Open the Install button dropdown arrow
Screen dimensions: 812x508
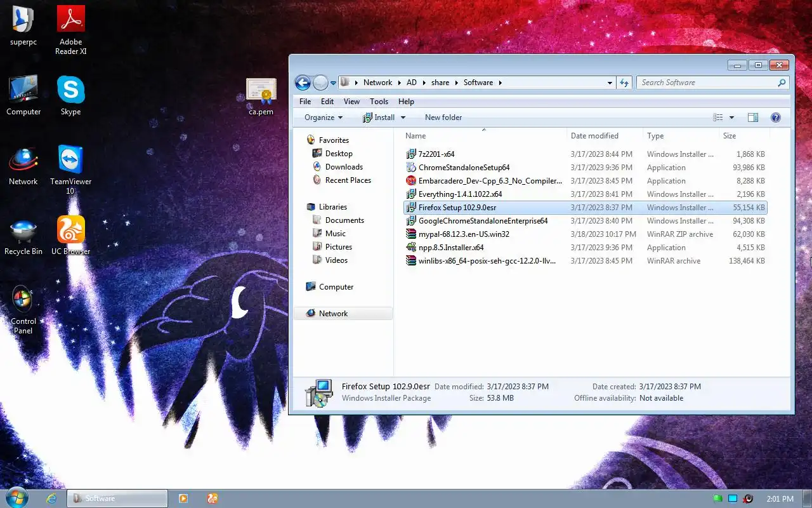pyautogui.click(x=403, y=117)
